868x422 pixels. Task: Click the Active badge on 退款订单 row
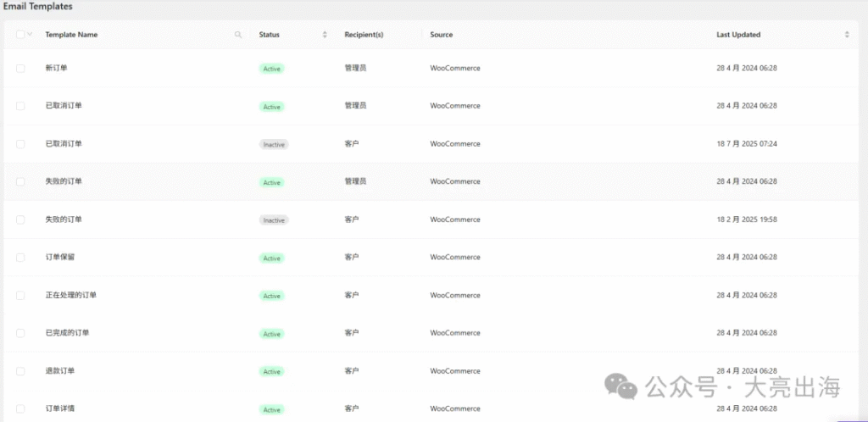click(x=272, y=372)
